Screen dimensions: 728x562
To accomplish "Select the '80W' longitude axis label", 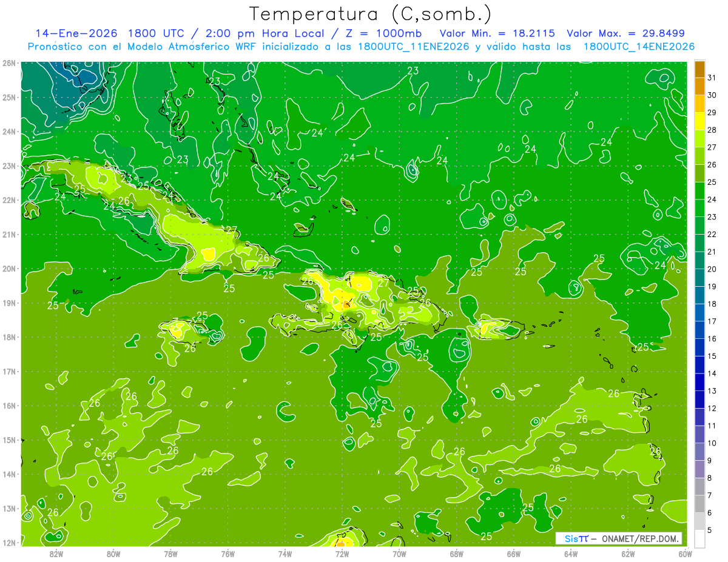I will pos(113,553).
